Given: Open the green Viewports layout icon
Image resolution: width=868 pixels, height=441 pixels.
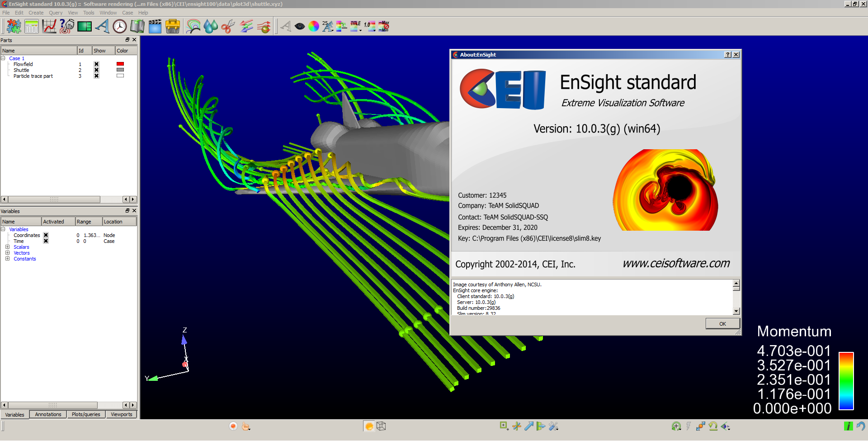Looking at the screenshot, I should pyautogui.click(x=85, y=26).
